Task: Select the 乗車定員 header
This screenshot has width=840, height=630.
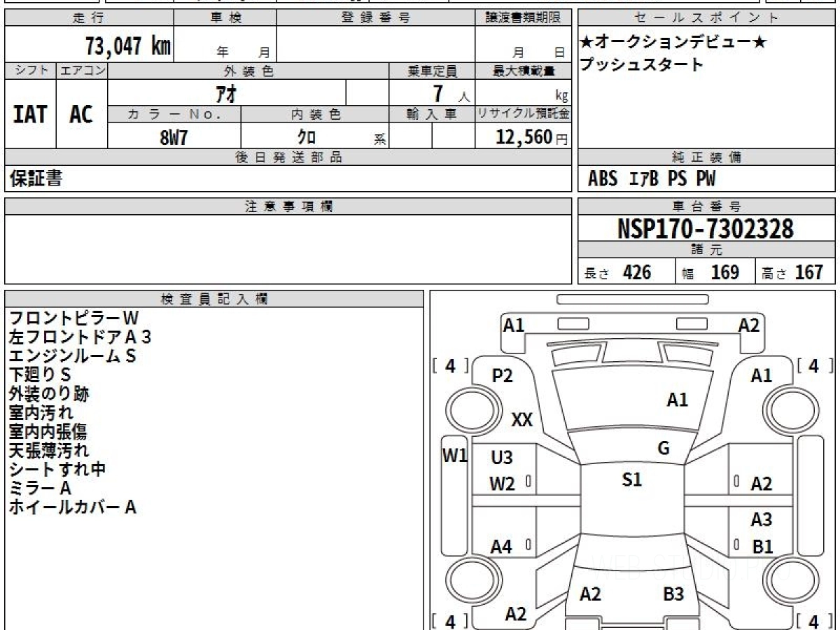Action: pos(432,71)
